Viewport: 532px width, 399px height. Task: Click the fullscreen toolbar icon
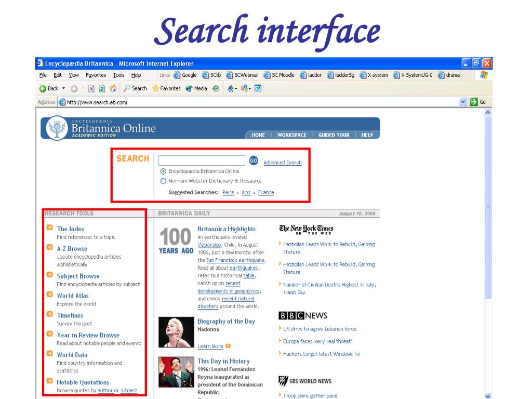[x=258, y=88]
